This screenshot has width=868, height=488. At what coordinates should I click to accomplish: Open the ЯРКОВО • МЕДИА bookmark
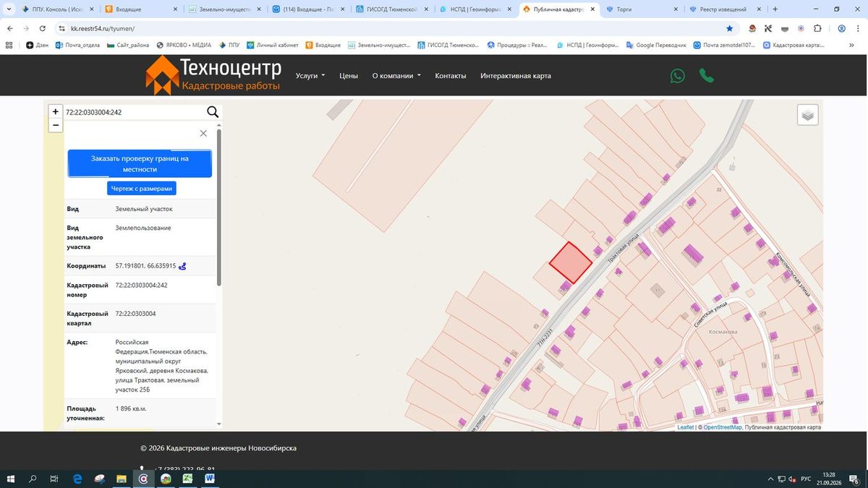[x=183, y=45]
